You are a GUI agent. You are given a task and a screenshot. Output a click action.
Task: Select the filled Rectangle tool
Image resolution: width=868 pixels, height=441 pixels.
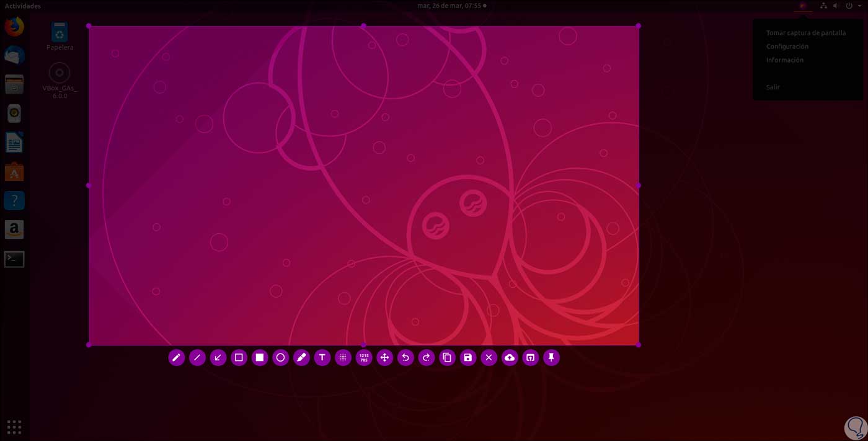click(x=260, y=357)
